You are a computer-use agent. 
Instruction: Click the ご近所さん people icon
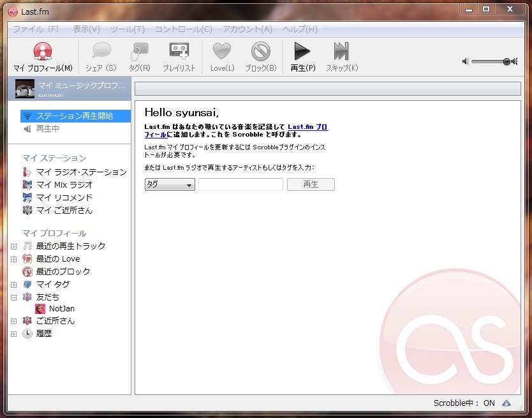[x=27, y=321]
